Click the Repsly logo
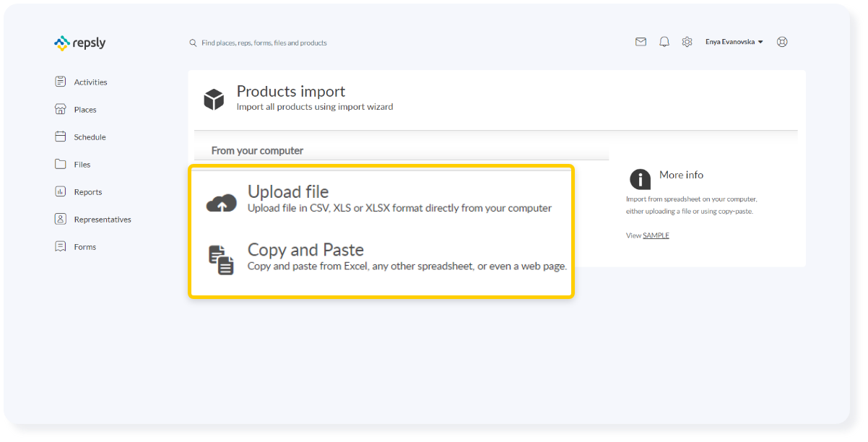 click(x=79, y=43)
